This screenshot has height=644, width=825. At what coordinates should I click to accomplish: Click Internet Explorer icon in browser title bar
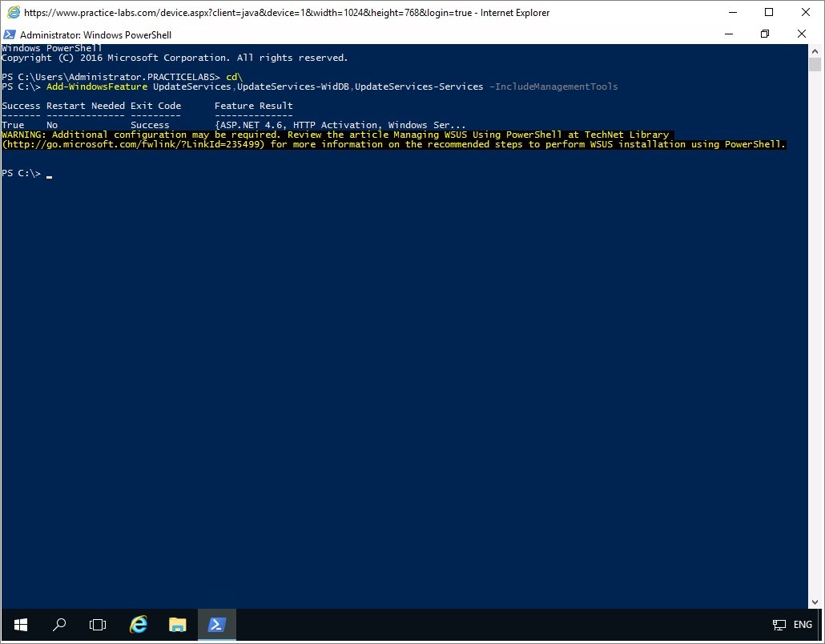click(13, 13)
